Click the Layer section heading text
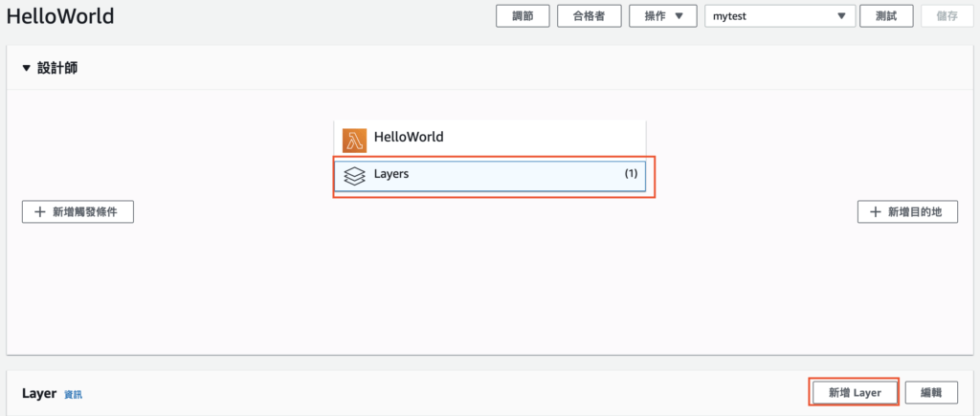 point(39,393)
